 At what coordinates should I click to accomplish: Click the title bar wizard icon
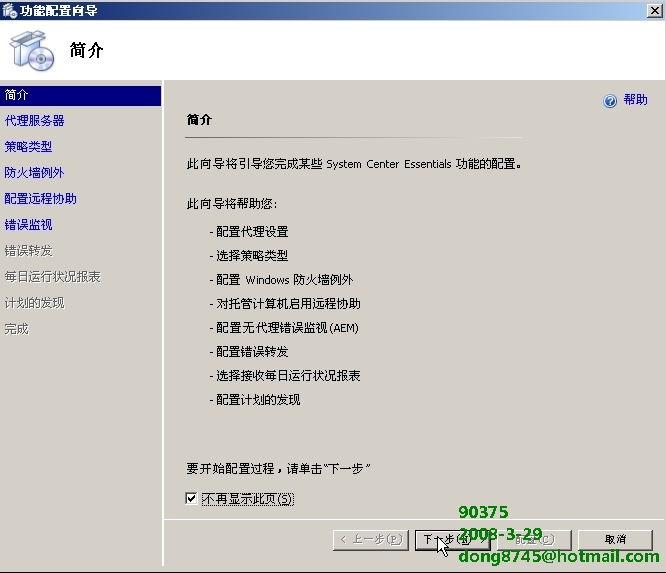9,10
